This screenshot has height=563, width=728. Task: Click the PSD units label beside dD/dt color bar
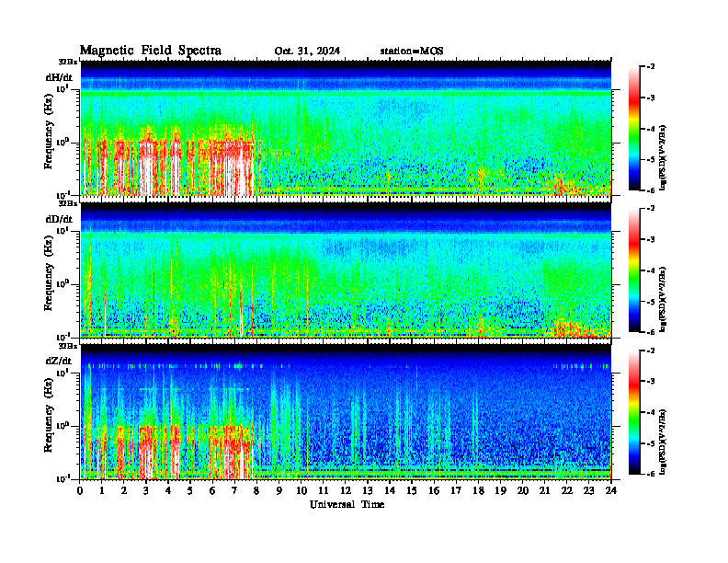[x=664, y=300]
